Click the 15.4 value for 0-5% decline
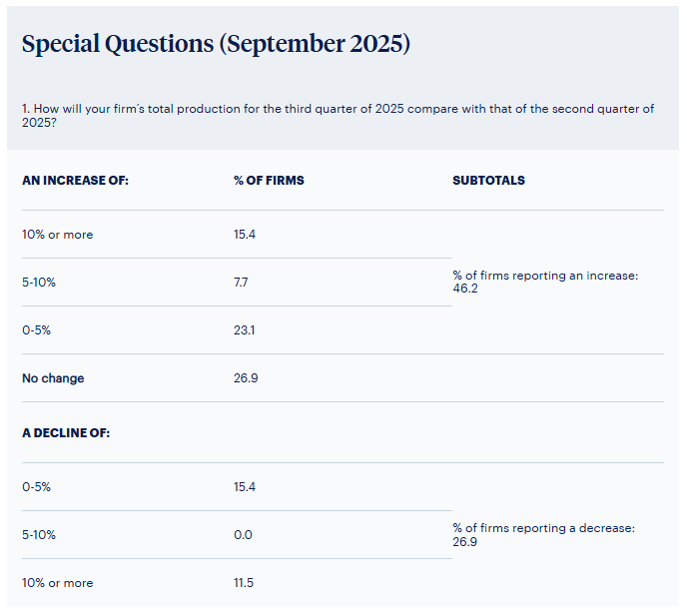 click(246, 487)
